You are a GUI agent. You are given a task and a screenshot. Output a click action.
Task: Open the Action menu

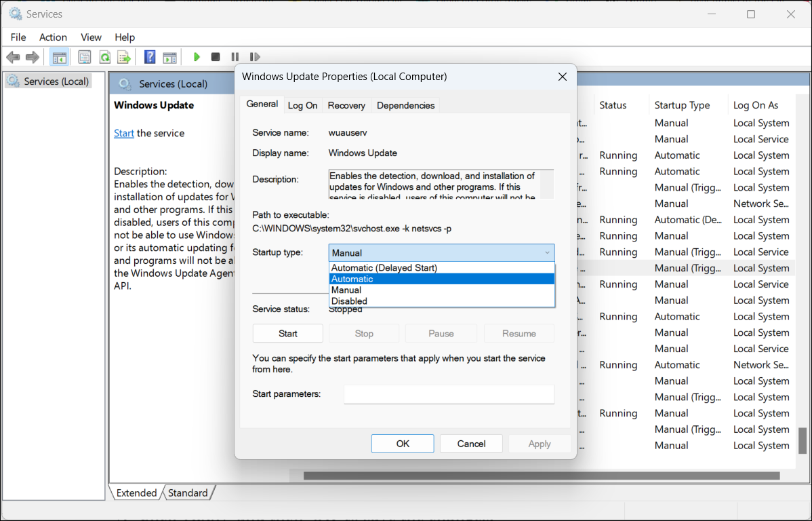[53, 37]
